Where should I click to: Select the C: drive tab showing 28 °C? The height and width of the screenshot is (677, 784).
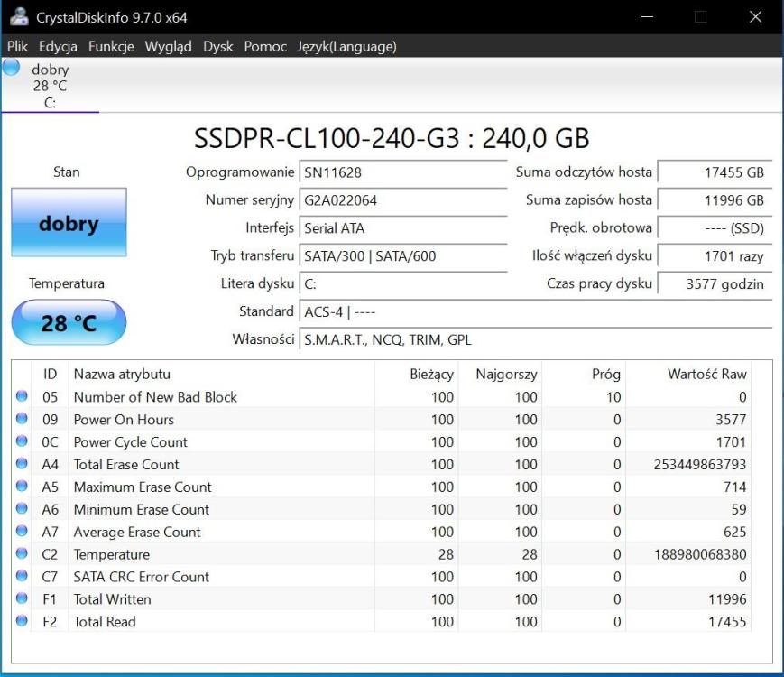click(x=50, y=86)
